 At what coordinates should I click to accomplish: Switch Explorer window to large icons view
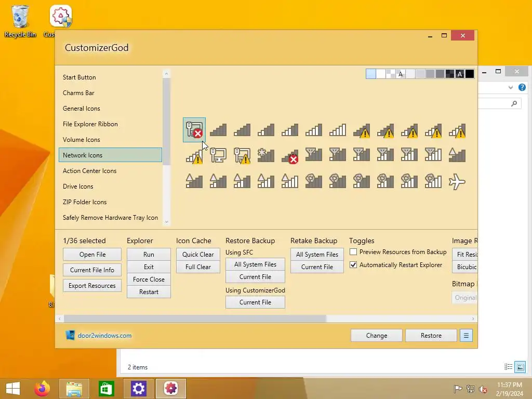click(x=520, y=367)
